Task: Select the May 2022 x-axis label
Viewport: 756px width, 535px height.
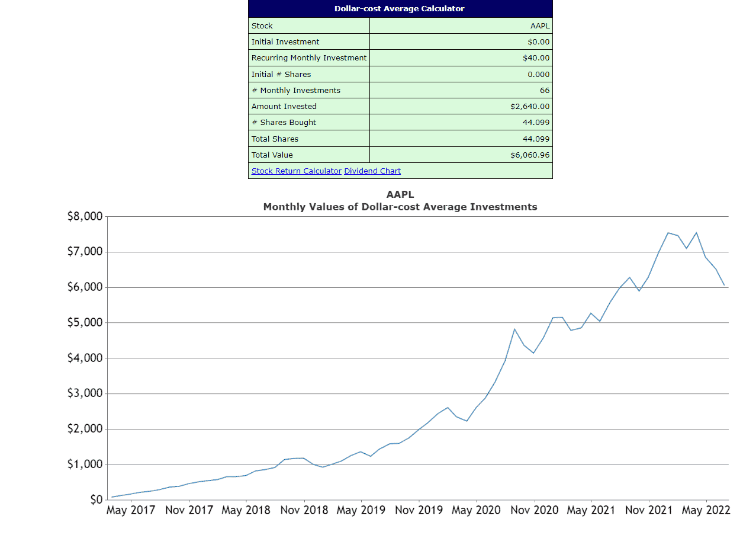Action: coord(706,511)
